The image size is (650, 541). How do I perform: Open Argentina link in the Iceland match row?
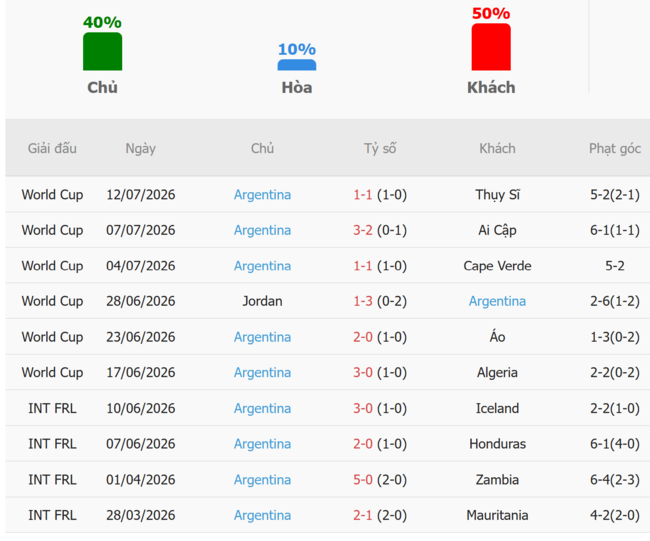(x=262, y=408)
